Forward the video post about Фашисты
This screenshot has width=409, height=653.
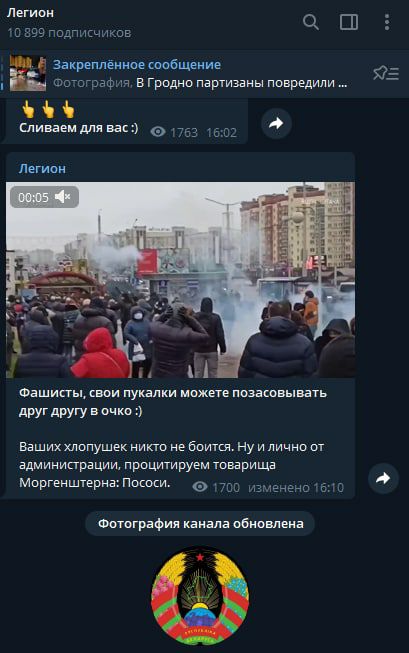point(383,478)
